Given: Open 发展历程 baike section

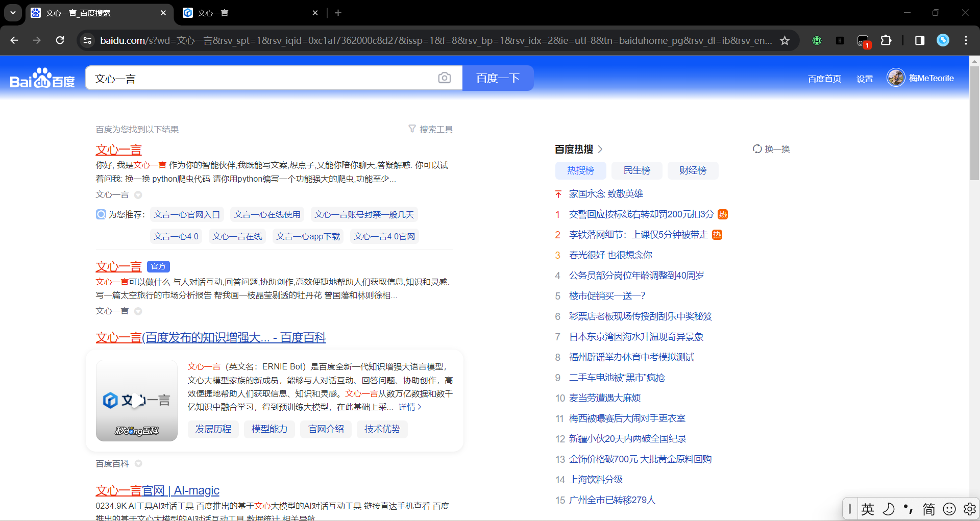Looking at the screenshot, I should (x=213, y=429).
